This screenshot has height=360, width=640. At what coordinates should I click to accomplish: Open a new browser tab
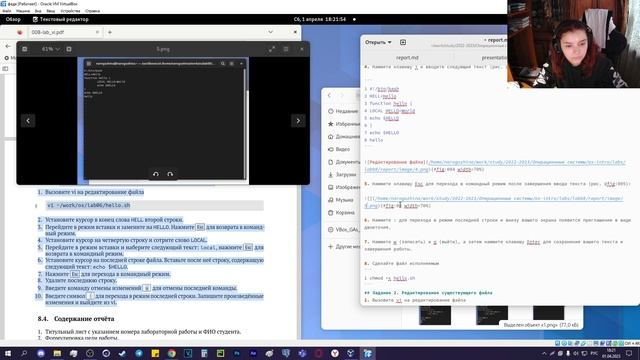click(109, 32)
